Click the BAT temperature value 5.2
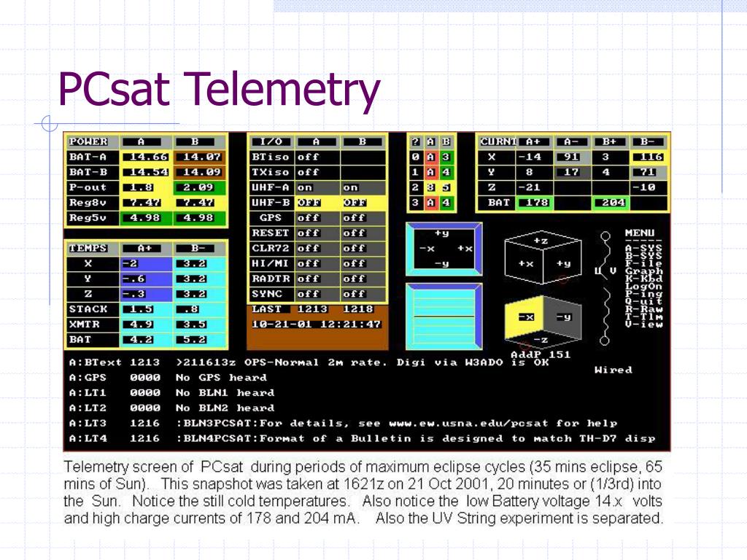Viewport: 747px width, 560px height. pyautogui.click(x=195, y=340)
